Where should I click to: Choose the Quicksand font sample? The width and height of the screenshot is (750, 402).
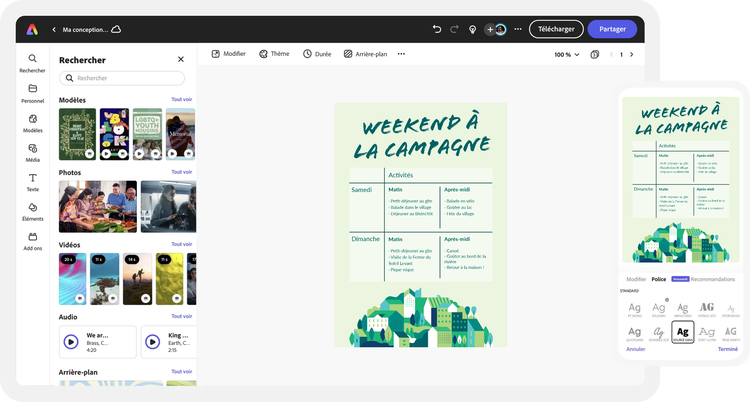pos(634,334)
